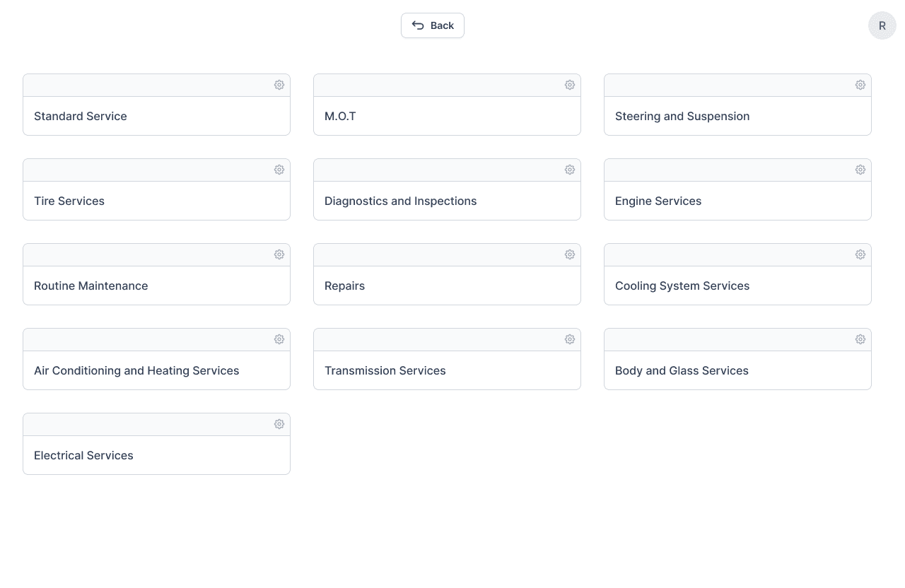
Task: Select the Standard Service card text
Action: [81, 116]
